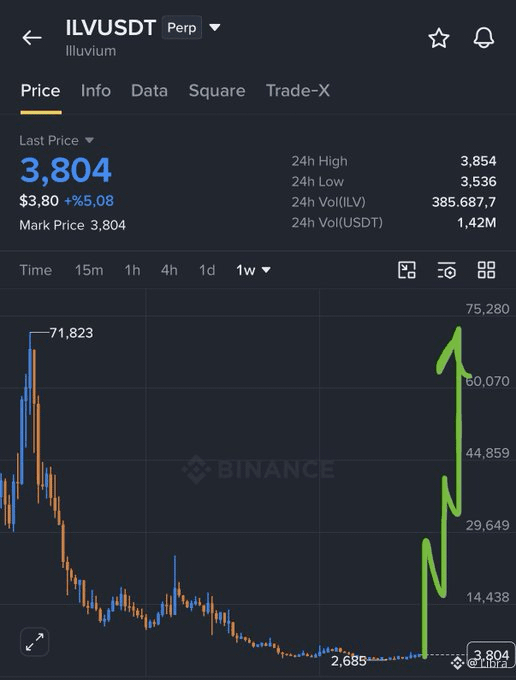Open chart indicator settings icon

pyautogui.click(x=447, y=270)
